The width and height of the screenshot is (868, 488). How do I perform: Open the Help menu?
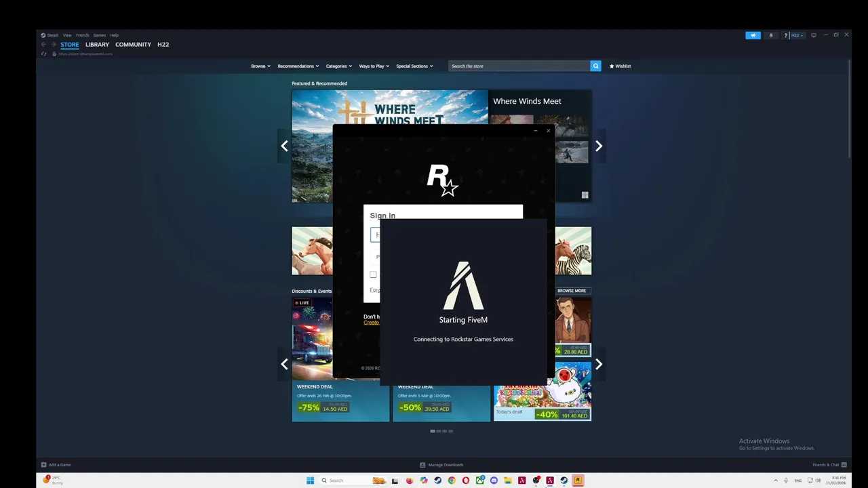pos(115,35)
